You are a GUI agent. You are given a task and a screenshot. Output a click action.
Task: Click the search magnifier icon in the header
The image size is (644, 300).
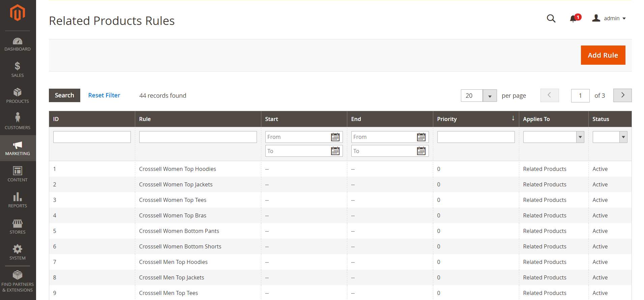pos(551,18)
